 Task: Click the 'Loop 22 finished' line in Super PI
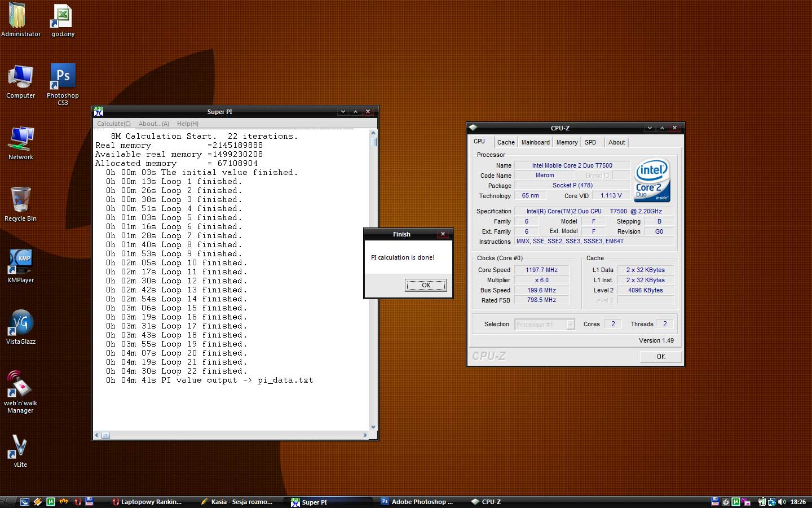pyautogui.click(x=176, y=371)
